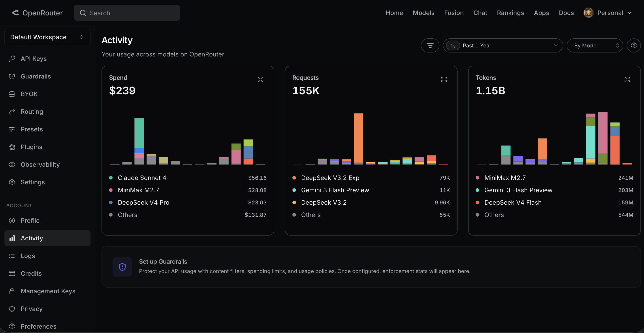Select MiniMax M2.7 $28.08 spend row
This screenshot has height=333, width=644.
pos(188,190)
